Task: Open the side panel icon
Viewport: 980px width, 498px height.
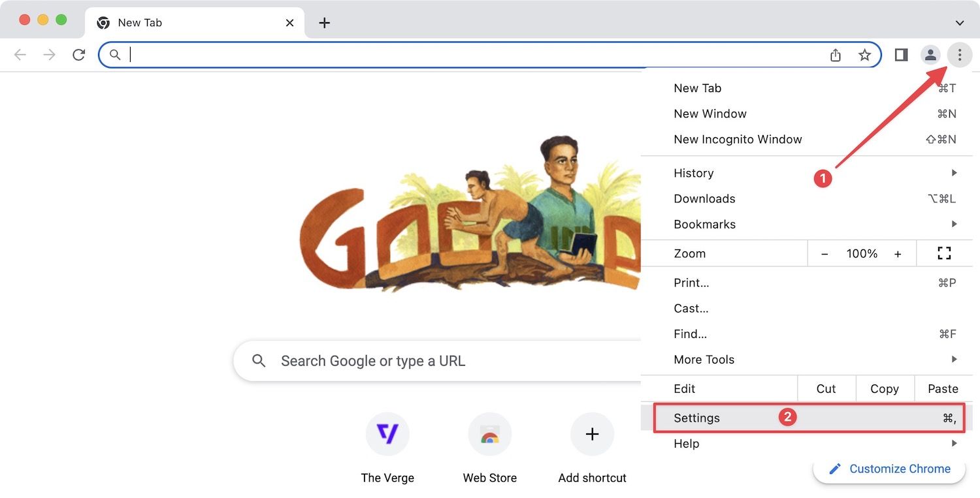Action: point(901,55)
